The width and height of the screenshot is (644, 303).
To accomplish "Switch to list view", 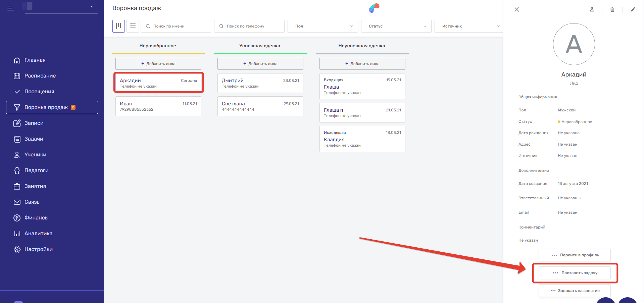I will [x=133, y=26].
